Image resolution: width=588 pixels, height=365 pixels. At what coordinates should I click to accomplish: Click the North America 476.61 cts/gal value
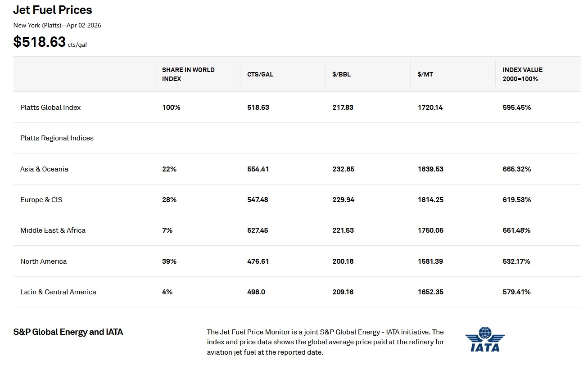point(258,261)
